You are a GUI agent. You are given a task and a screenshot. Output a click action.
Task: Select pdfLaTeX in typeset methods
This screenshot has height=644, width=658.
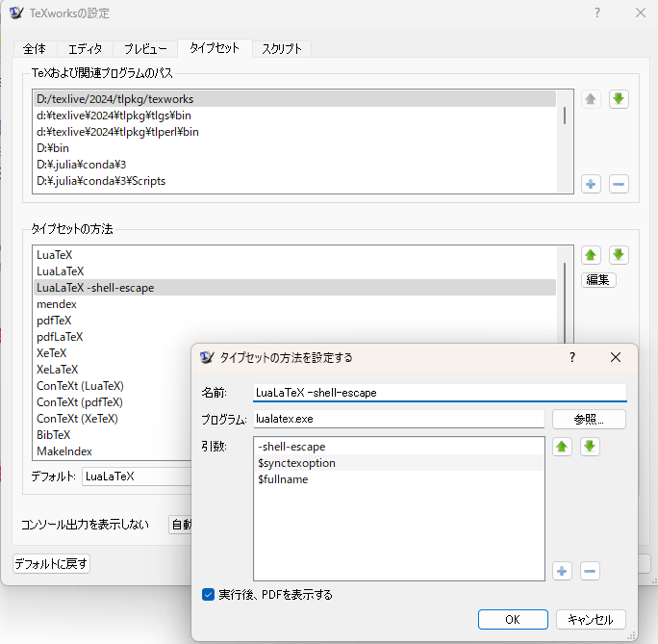(x=294, y=337)
